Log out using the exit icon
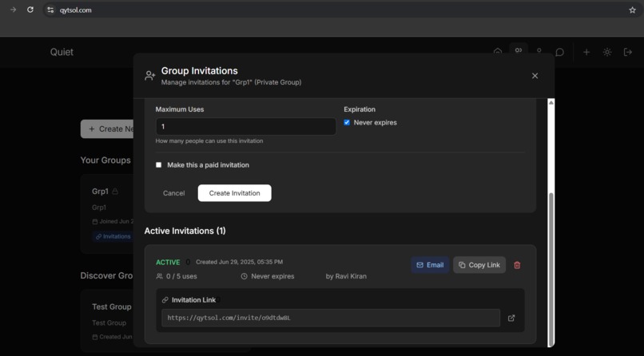Viewport: 644px width, 356px height. pyautogui.click(x=627, y=52)
